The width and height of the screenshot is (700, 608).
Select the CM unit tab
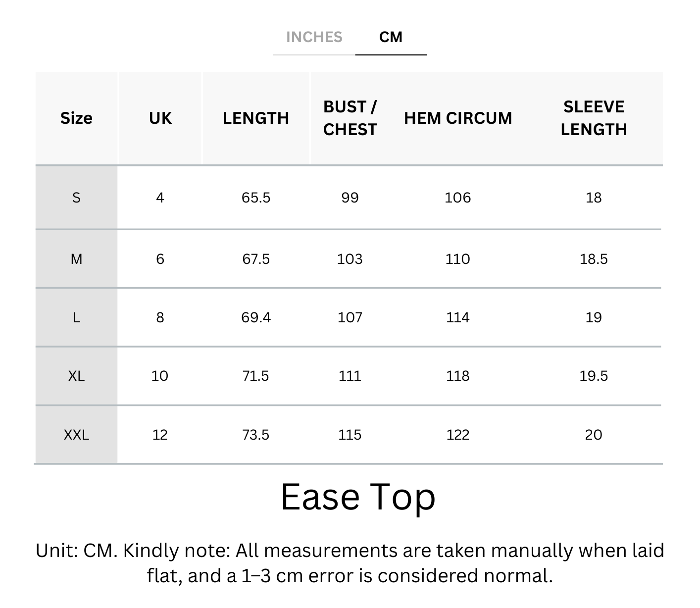click(391, 37)
